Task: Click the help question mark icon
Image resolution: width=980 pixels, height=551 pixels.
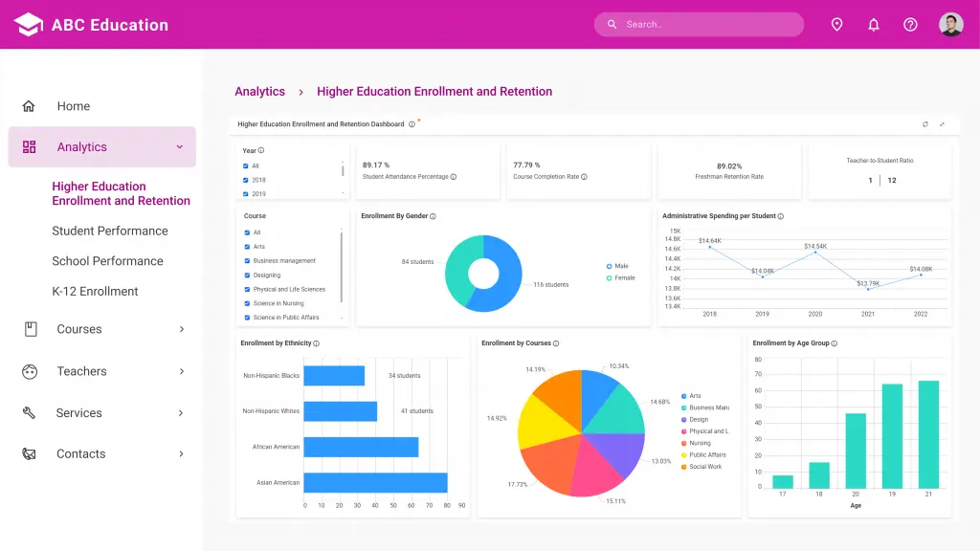Action: pyautogui.click(x=910, y=24)
